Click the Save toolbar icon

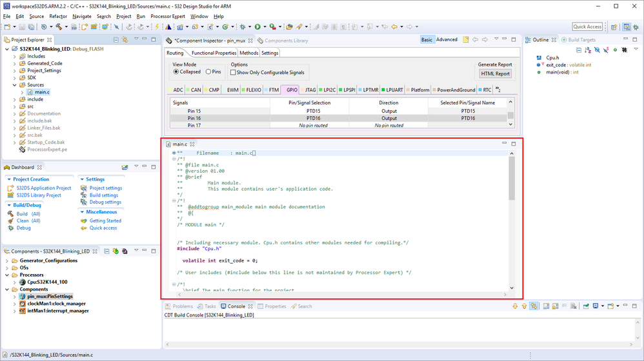pyautogui.click(x=22, y=26)
